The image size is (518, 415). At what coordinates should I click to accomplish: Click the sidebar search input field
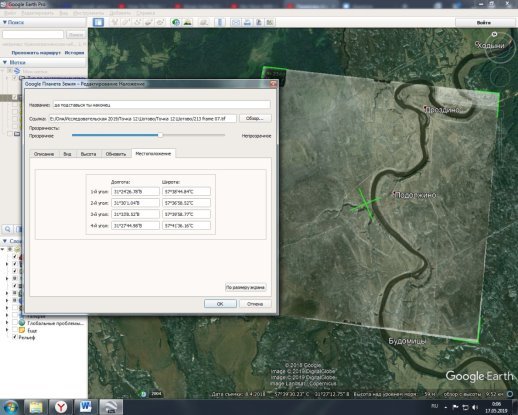click(33, 35)
